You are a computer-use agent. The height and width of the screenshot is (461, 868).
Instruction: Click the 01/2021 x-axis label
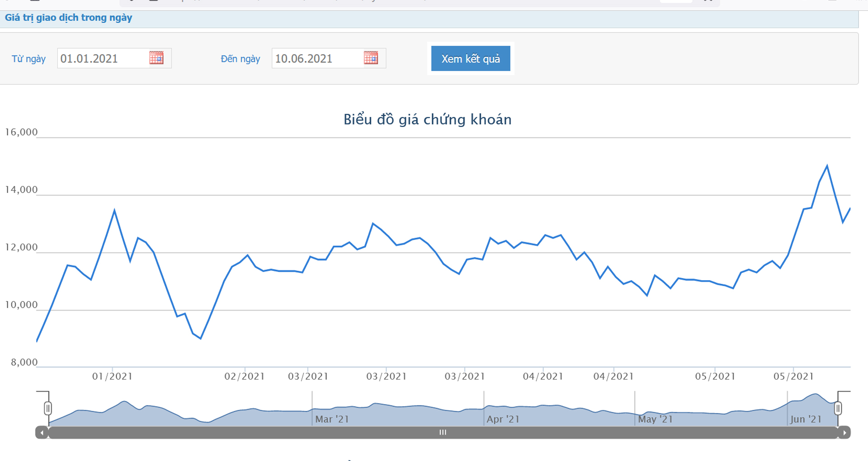click(x=112, y=376)
